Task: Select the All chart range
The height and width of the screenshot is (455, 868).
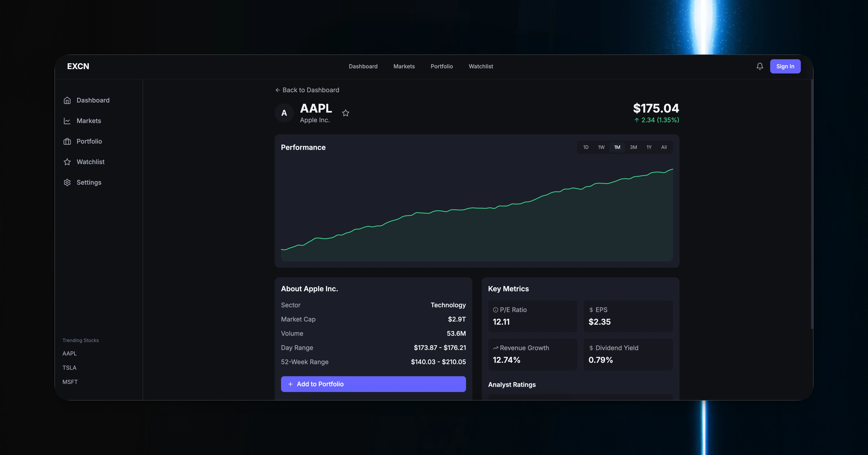Action: click(664, 147)
